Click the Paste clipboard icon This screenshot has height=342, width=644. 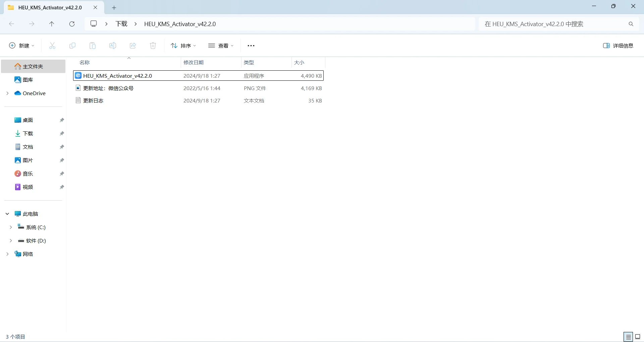(x=93, y=46)
